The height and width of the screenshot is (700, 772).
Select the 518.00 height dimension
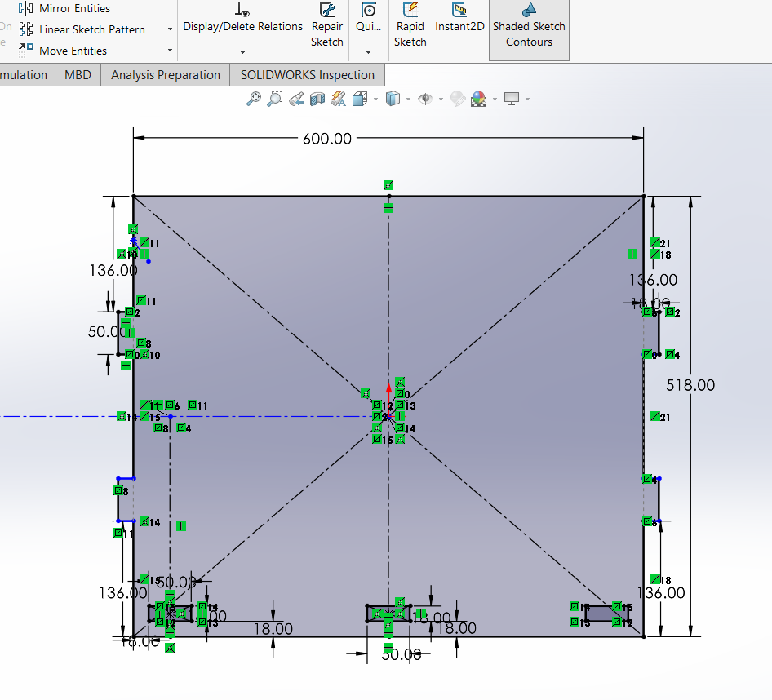[x=690, y=385]
